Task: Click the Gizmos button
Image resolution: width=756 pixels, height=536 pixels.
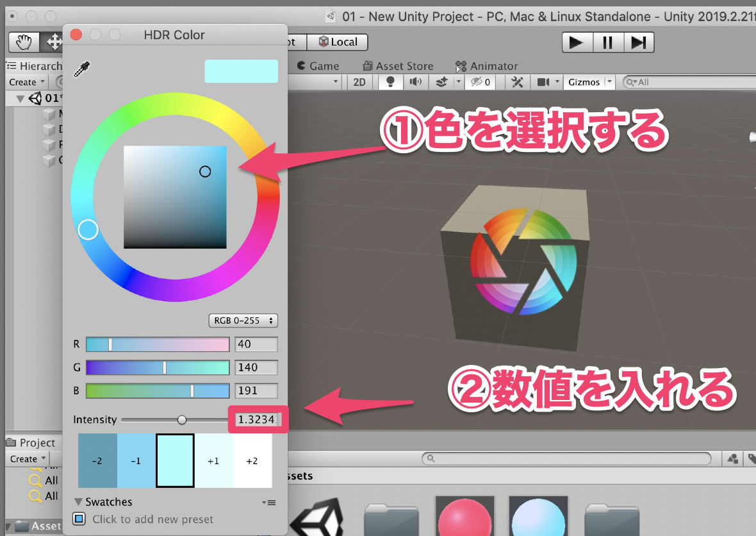Action: coord(584,82)
